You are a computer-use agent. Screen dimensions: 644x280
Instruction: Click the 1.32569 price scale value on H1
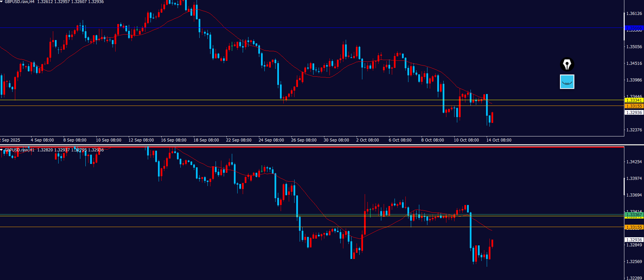(634, 262)
